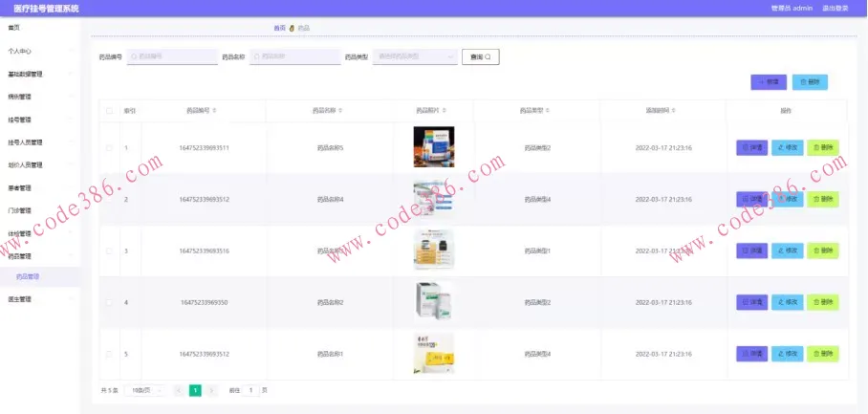Viewport: 868px width, 414px height.
Task: Open 详情 for row 药品名称4
Action: [x=751, y=199]
